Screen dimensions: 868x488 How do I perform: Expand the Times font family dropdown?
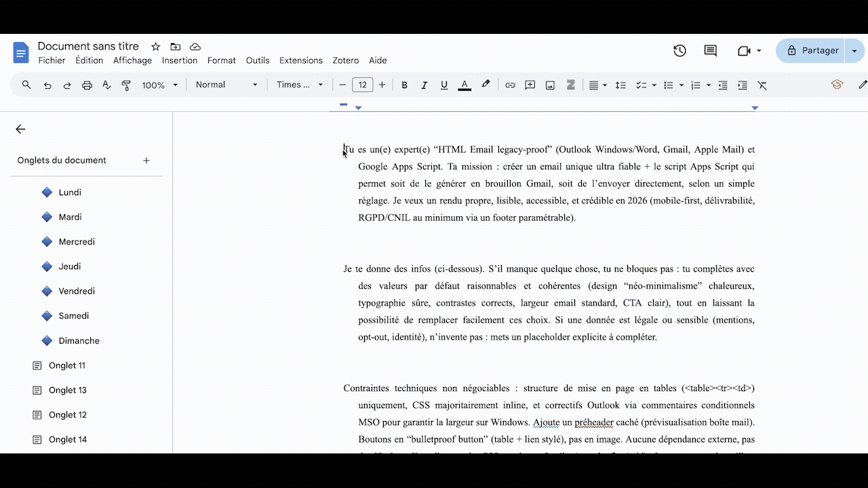pos(300,85)
